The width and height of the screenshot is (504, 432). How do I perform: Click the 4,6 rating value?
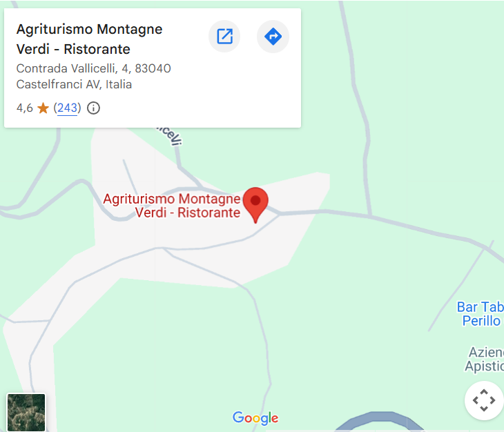coord(25,108)
